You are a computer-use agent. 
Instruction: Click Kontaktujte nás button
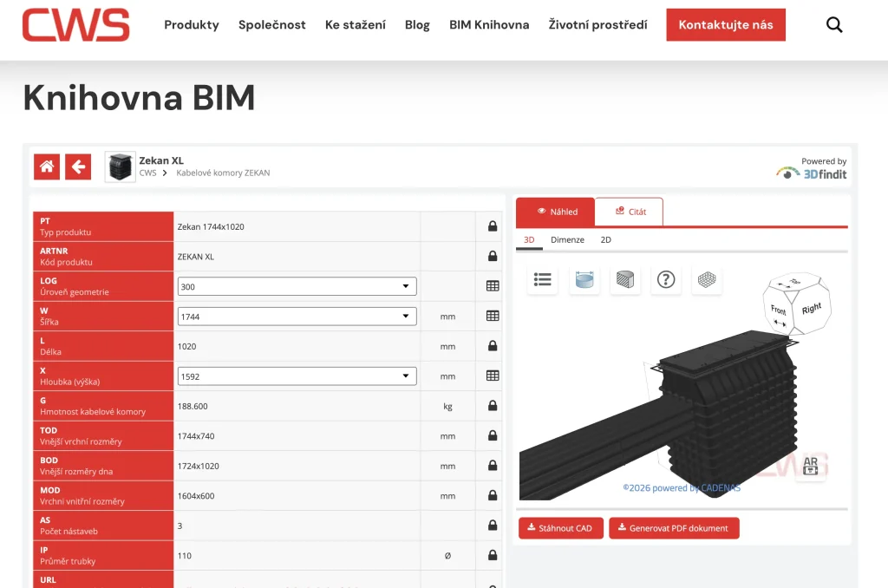726,25
